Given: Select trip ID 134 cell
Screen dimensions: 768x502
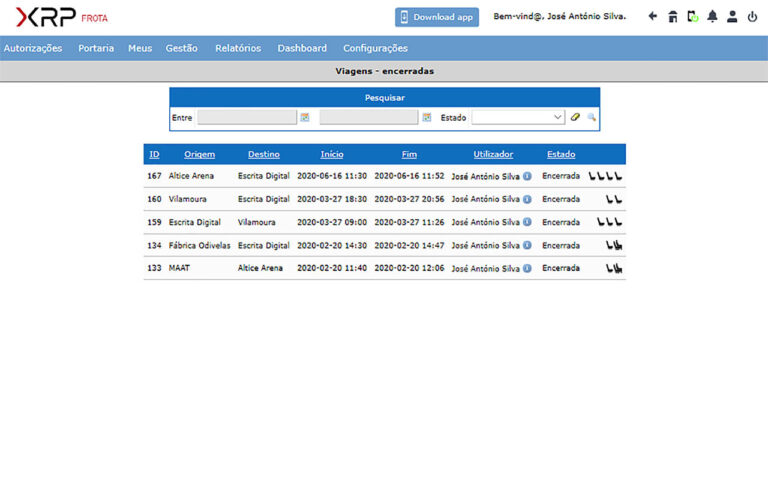Looking at the screenshot, I should (154, 245).
